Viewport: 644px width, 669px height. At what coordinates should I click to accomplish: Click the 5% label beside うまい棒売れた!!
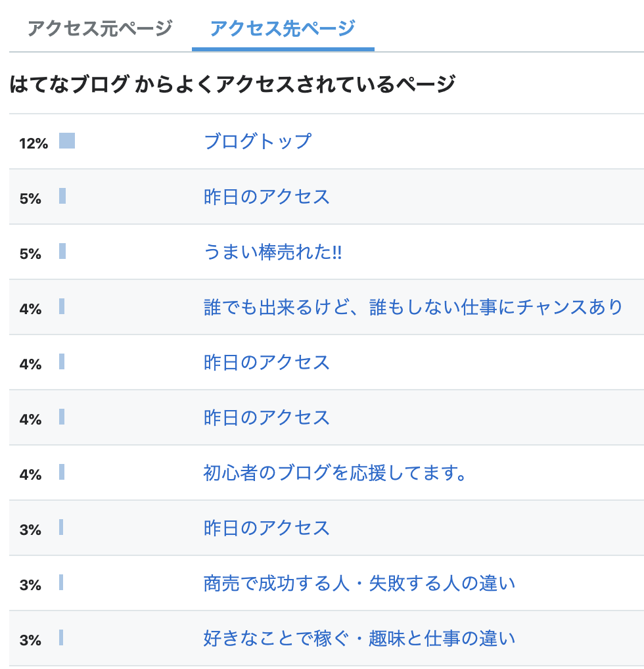(x=30, y=254)
